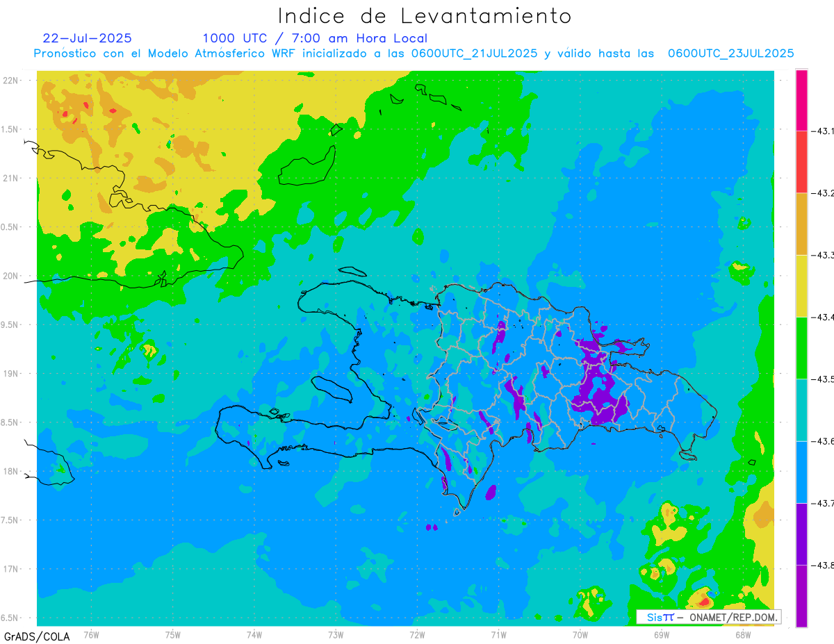Click the pink top segment of the color bar
This screenshot has height=644, width=834.
(801, 100)
